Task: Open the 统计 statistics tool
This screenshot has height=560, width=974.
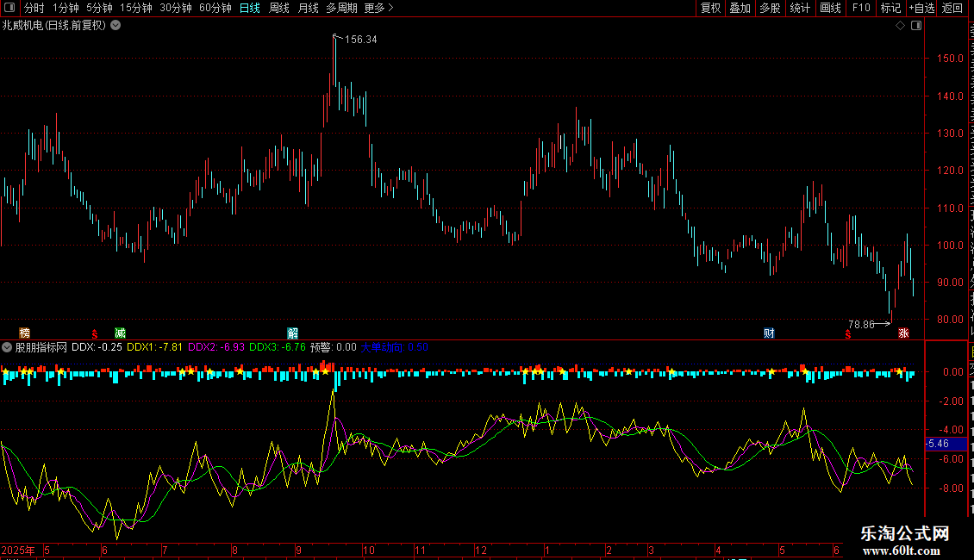Action: coord(799,8)
